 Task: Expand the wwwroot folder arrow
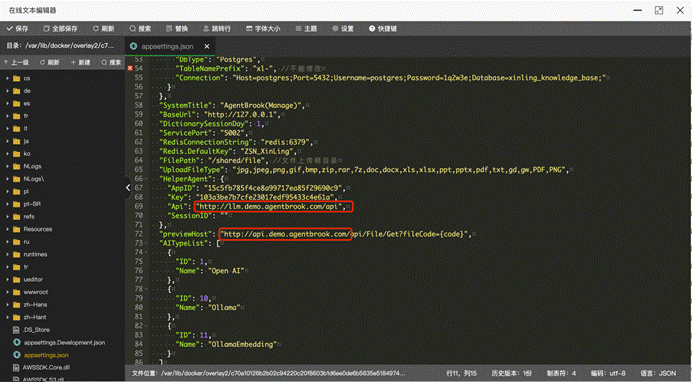point(7,292)
